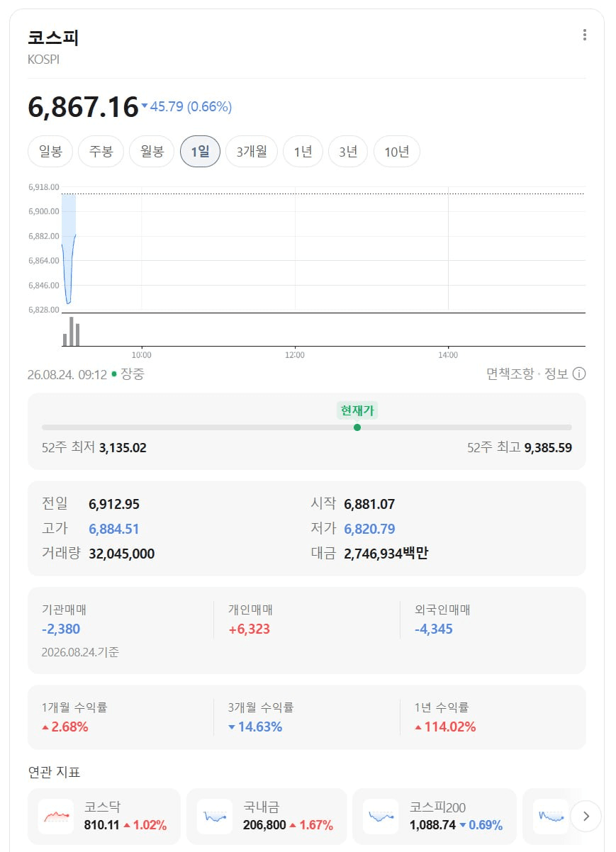
Task: Click the 6,828.00 y-axis label
Action: point(43,310)
